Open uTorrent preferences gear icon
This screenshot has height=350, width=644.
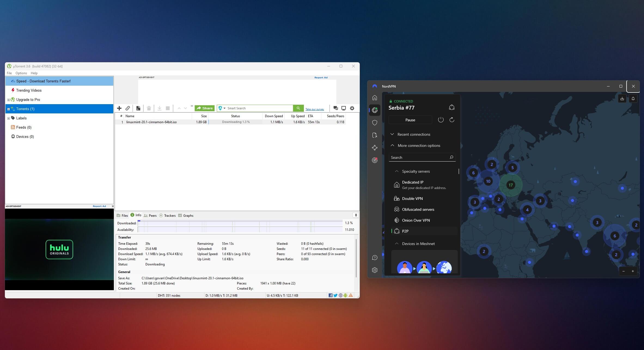352,108
